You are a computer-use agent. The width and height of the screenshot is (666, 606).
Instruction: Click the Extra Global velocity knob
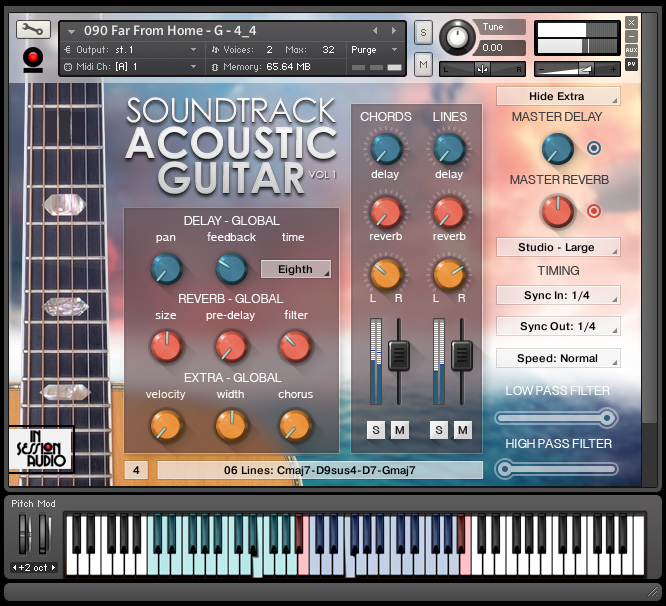pyautogui.click(x=166, y=426)
